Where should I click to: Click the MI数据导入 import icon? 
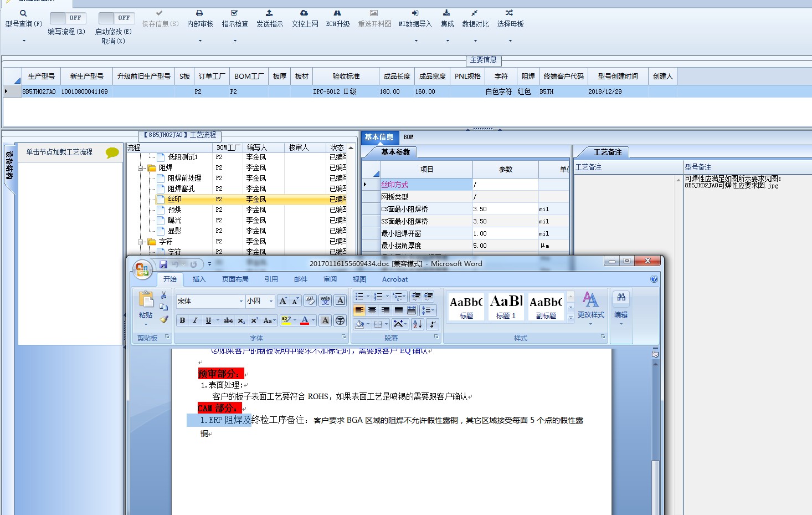[x=415, y=13]
